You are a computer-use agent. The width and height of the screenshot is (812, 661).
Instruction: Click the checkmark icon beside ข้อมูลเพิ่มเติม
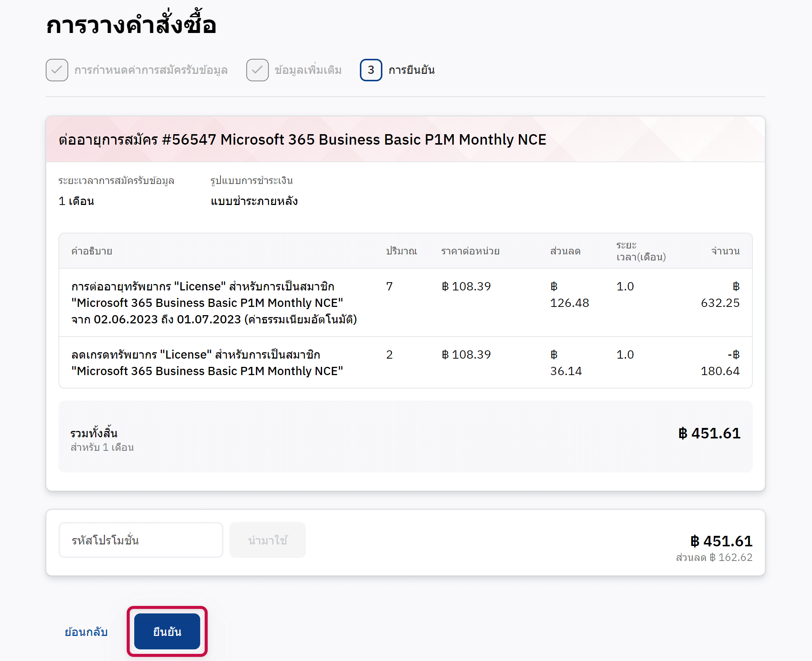click(257, 70)
